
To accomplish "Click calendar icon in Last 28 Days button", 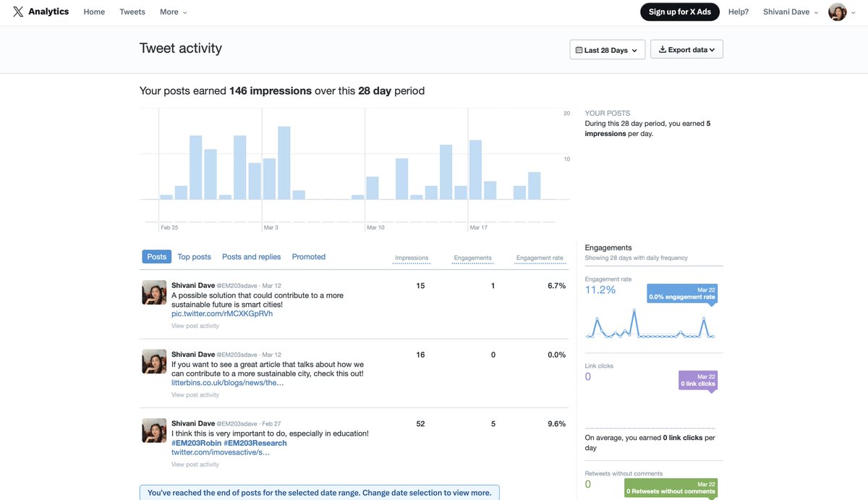I will coord(579,50).
